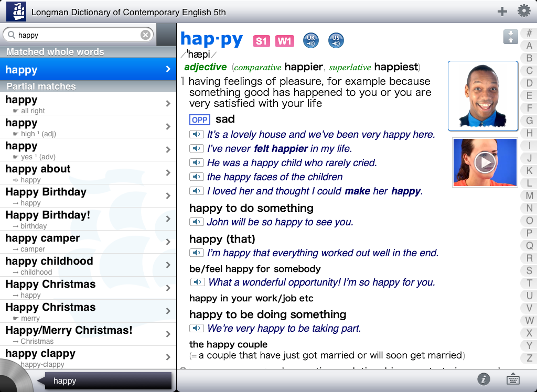Play audio for 'We're very happy to be taking part'
The image size is (537, 392).
[x=197, y=328]
